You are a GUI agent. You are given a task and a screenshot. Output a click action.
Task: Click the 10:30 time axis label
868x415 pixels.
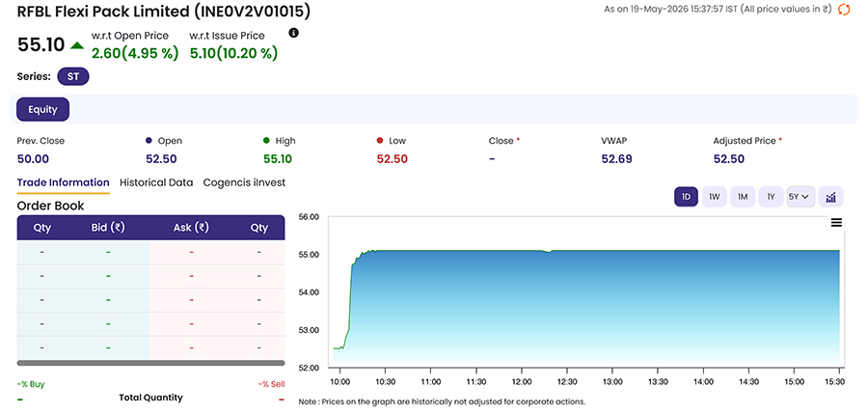click(x=385, y=382)
